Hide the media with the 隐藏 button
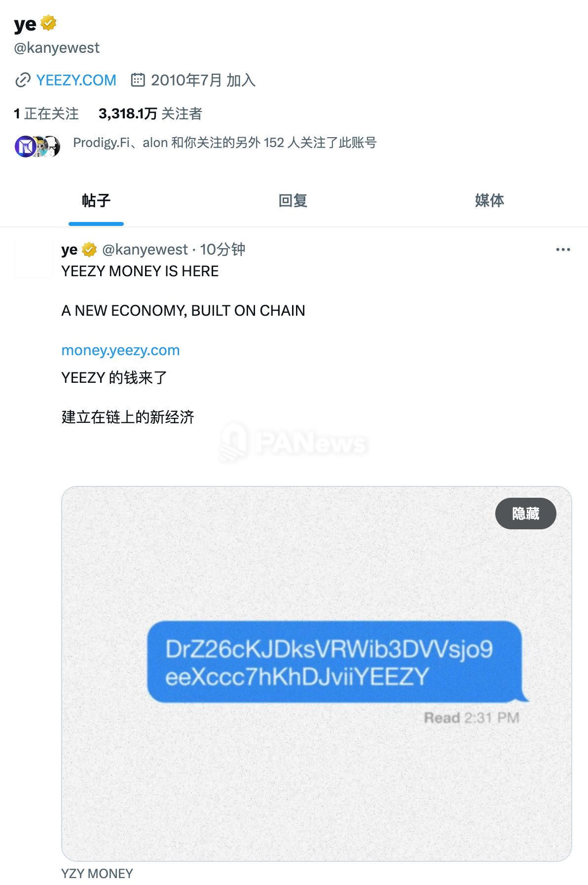 525,514
